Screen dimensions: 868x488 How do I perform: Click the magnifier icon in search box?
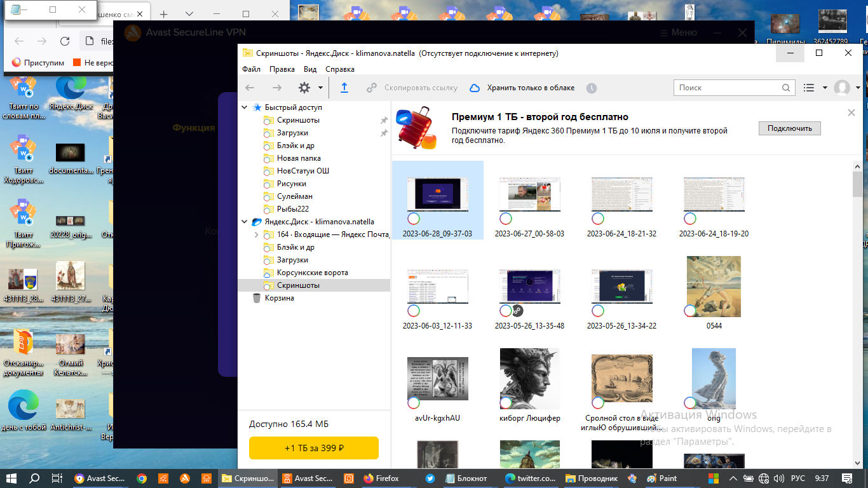[787, 88]
